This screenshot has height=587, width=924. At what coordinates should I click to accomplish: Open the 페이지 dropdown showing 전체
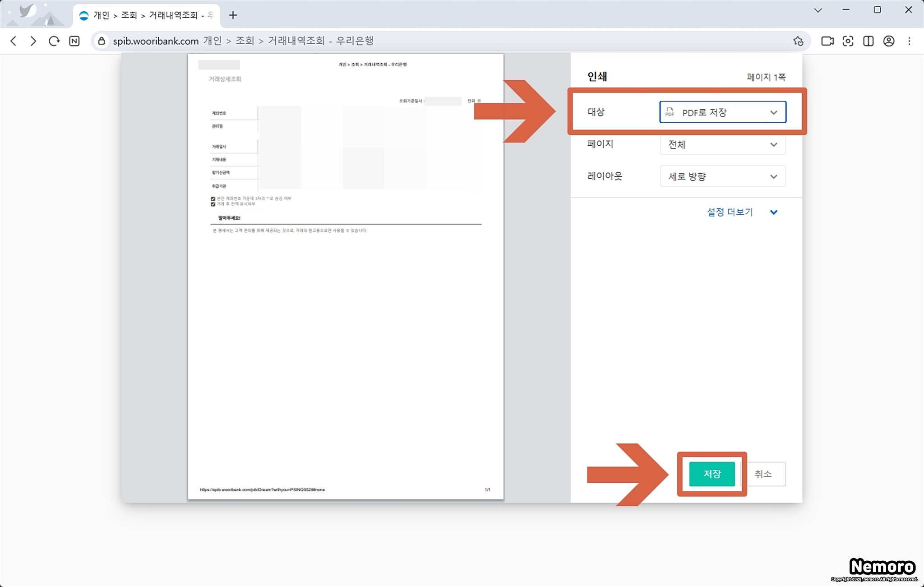(722, 144)
